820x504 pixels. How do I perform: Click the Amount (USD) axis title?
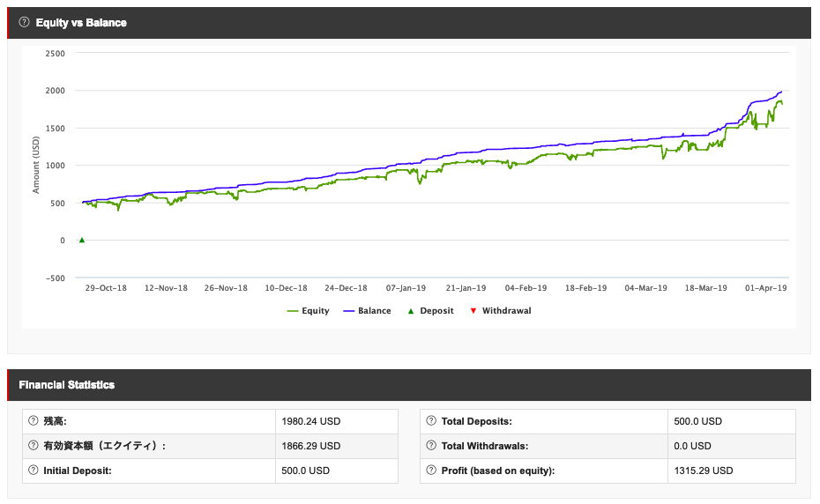(36, 165)
